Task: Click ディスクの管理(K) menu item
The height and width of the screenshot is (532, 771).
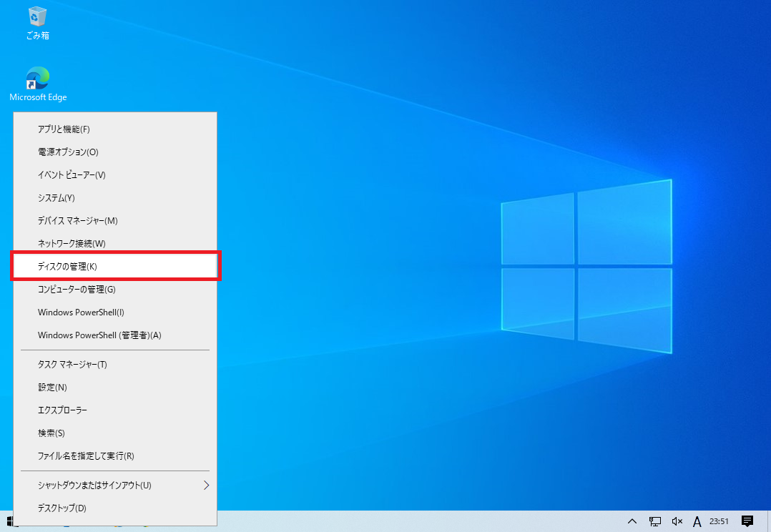Action: click(x=115, y=267)
